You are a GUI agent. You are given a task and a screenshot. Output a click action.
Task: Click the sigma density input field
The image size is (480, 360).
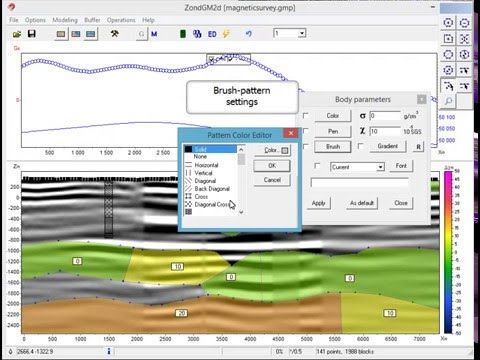tap(385, 116)
